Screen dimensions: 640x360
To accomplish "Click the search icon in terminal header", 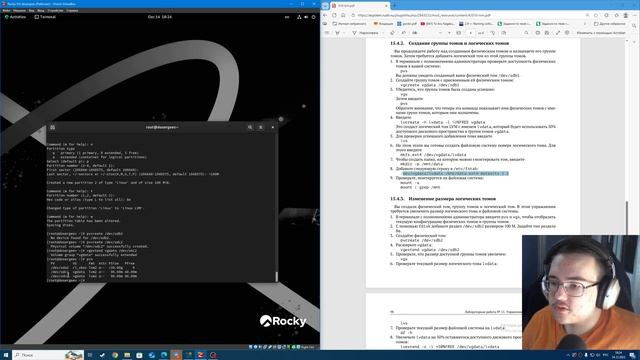I will click(x=250, y=127).
